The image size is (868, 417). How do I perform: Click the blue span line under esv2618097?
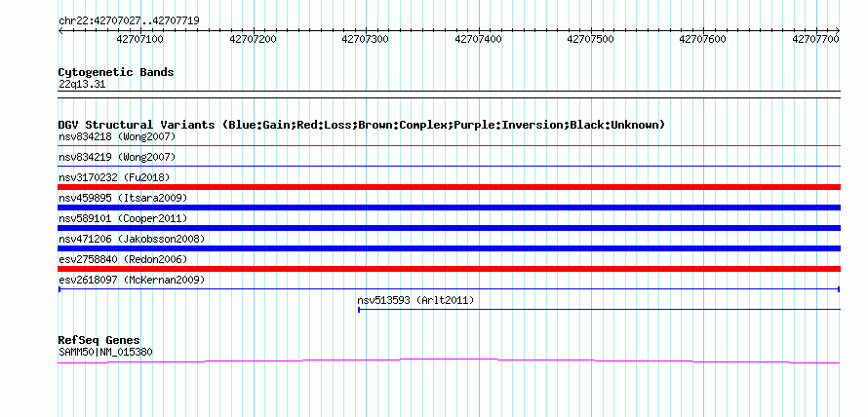tap(450, 289)
